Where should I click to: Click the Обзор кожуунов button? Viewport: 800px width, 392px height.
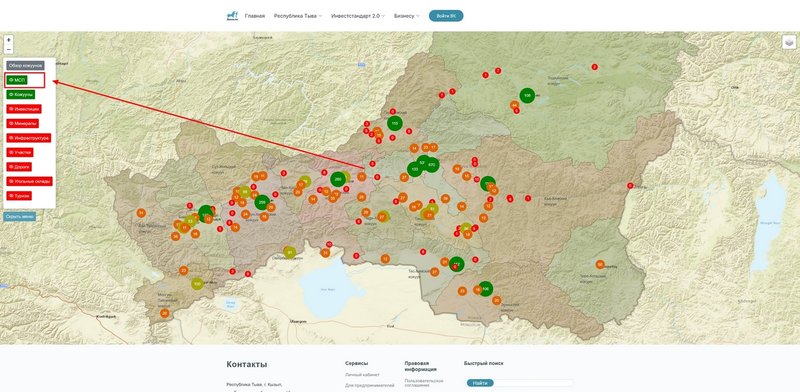pos(26,65)
